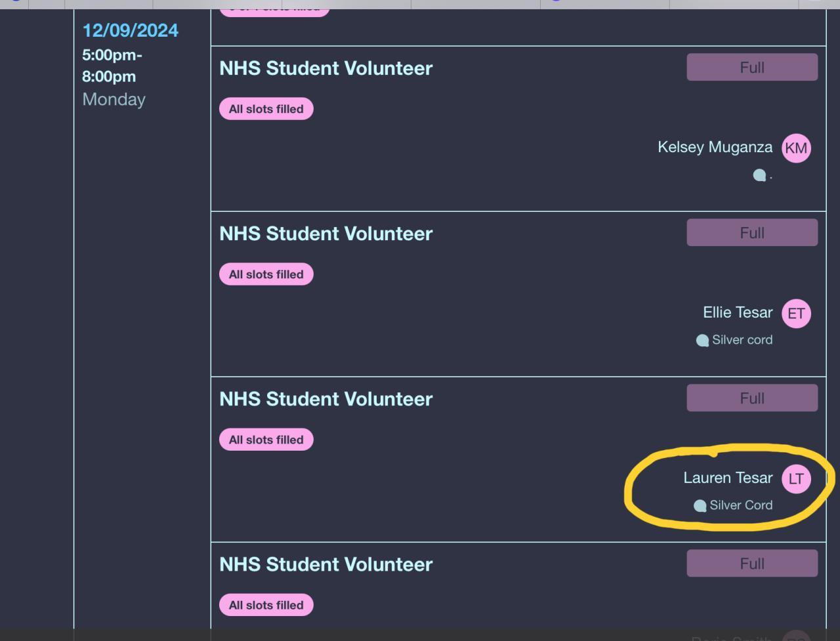Select the Ellie Tesar name
Viewport: 840px width, 641px height.
click(738, 312)
